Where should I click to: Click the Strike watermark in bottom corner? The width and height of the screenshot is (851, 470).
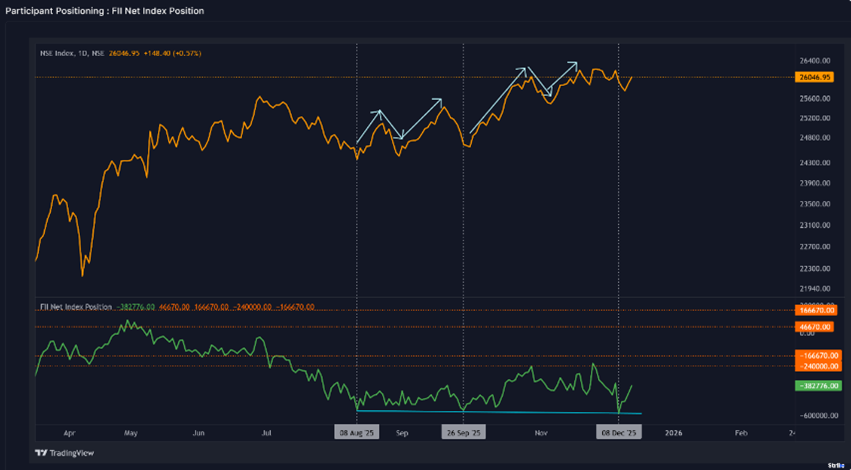point(835,464)
